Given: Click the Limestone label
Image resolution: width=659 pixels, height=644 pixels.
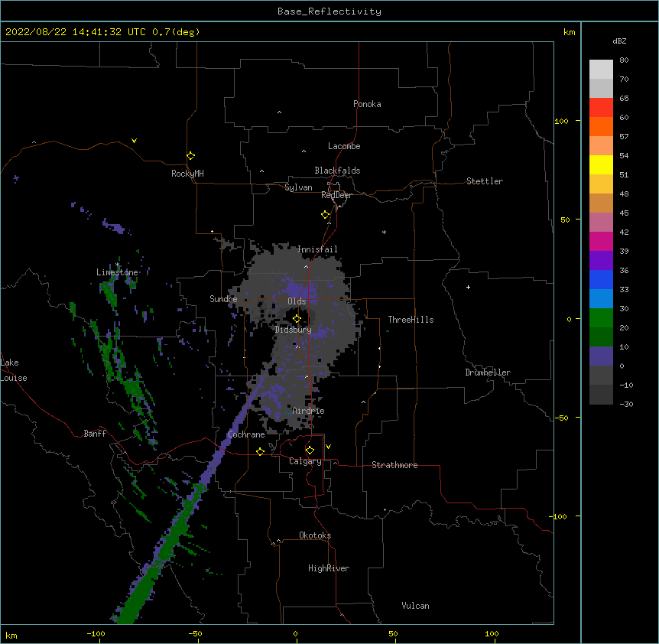Looking at the screenshot, I should [117, 272].
